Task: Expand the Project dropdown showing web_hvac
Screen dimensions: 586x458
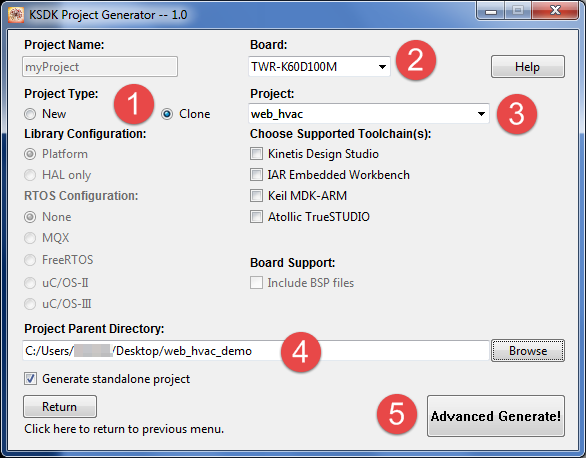Action: [x=368, y=114]
